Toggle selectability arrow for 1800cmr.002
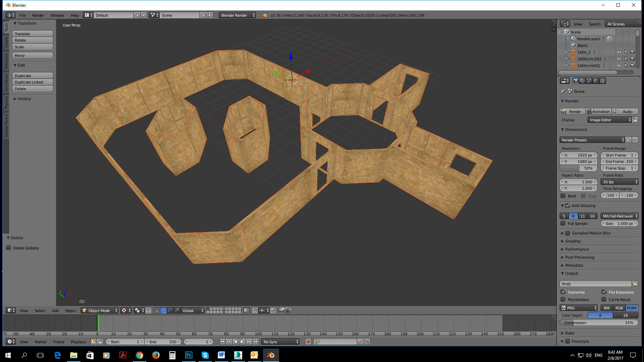Screen dimensions: 644x362 pos(626,59)
